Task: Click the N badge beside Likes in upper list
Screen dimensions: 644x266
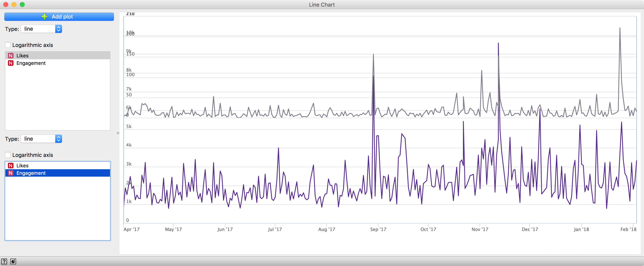Action: 11,55
